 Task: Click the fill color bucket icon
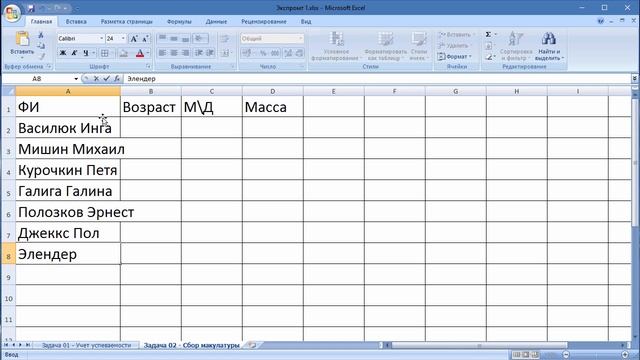coord(123,53)
